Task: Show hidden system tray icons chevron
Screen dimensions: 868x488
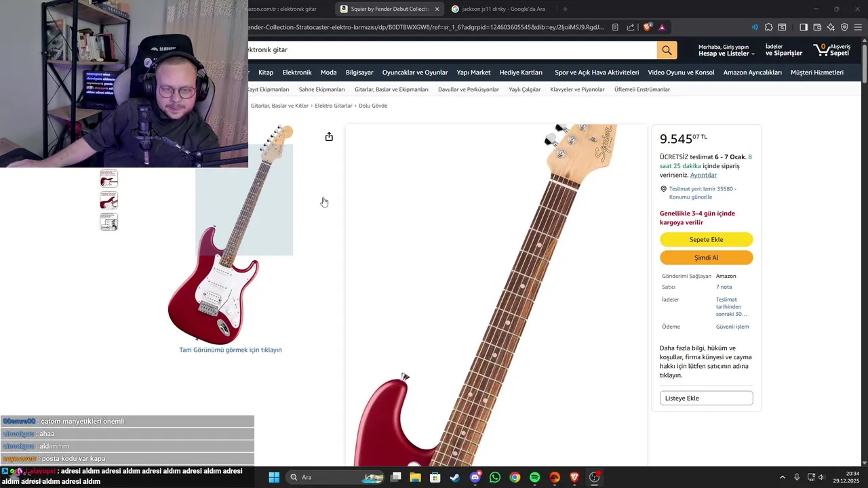Action: coord(783,477)
